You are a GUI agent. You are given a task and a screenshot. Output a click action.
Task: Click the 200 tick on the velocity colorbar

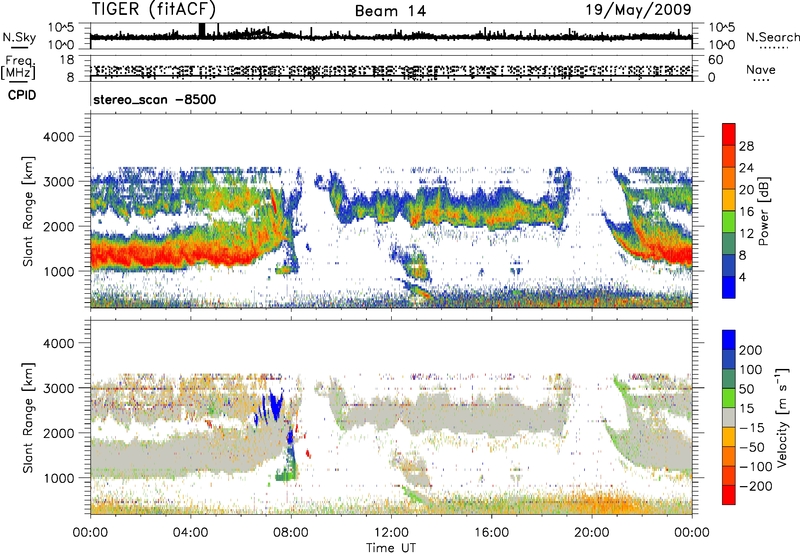click(751, 350)
